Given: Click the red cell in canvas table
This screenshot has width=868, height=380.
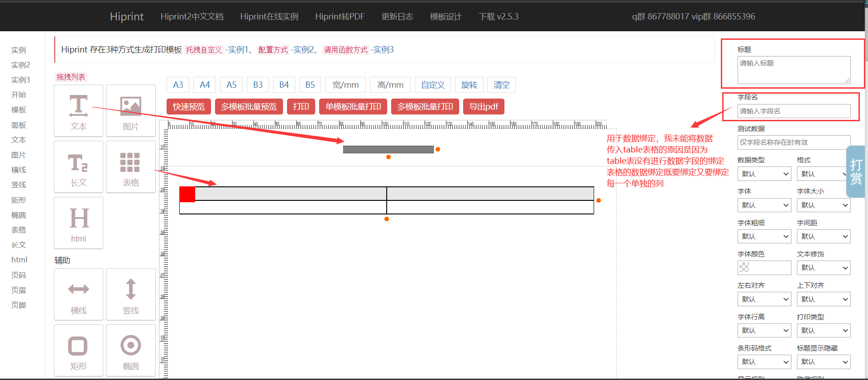Looking at the screenshot, I should click(x=187, y=194).
